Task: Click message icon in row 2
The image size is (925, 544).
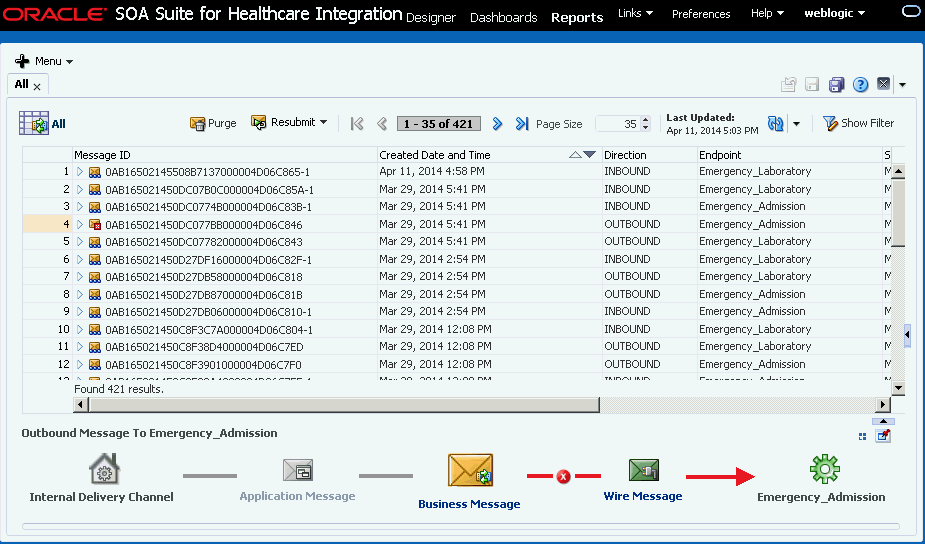Action: point(94,189)
